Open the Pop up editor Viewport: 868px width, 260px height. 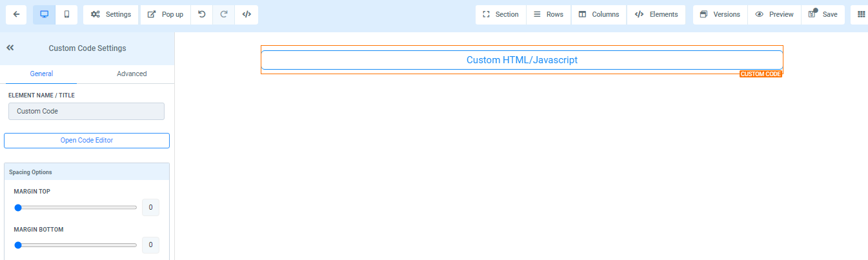click(x=165, y=14)
